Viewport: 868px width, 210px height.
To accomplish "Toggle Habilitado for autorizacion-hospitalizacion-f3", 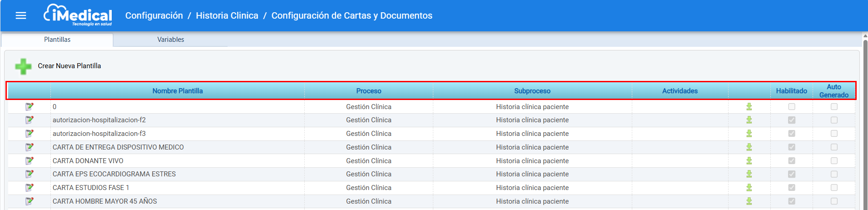I will click(x=792, y=134).
